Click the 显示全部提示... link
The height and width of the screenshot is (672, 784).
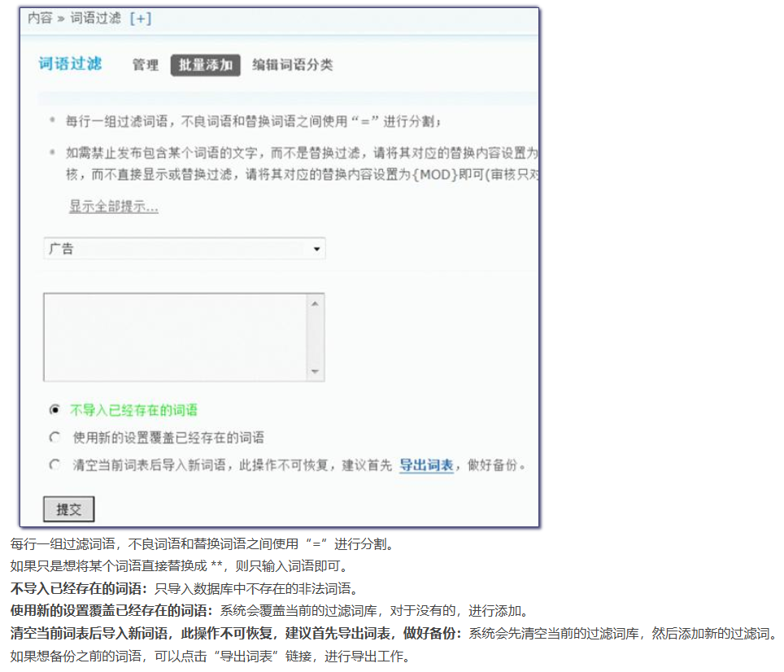click(113, 207)
